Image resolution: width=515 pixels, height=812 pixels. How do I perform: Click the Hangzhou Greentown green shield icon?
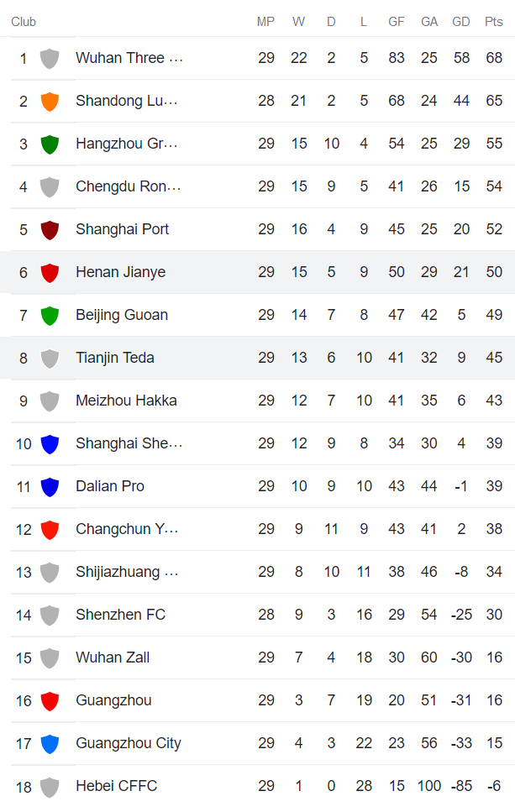pyautogui.click(x=50, y=144)
